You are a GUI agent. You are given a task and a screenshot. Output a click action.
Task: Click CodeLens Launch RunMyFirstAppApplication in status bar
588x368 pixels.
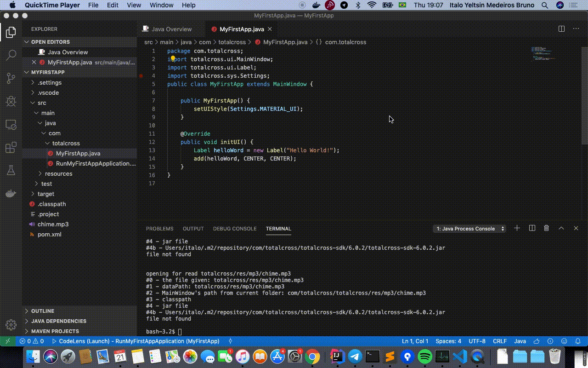point(136,341)
